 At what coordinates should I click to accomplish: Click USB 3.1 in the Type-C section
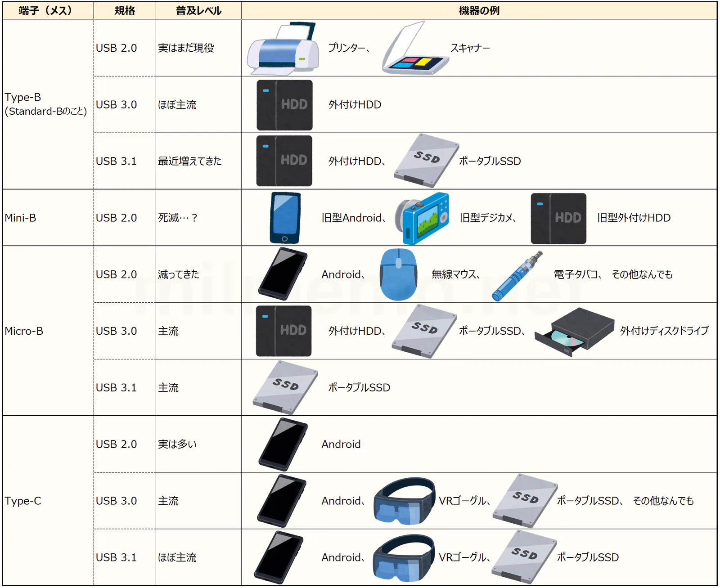pos(116,557)
